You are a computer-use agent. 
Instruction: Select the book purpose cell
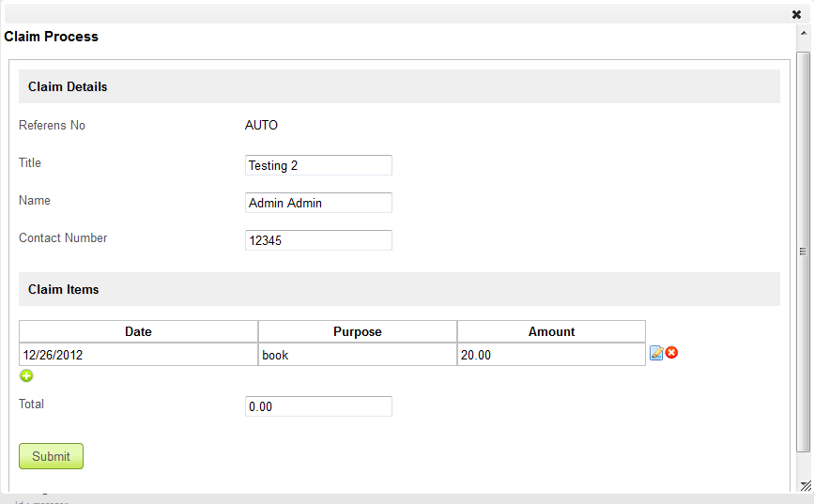click(x=357, y=355)
